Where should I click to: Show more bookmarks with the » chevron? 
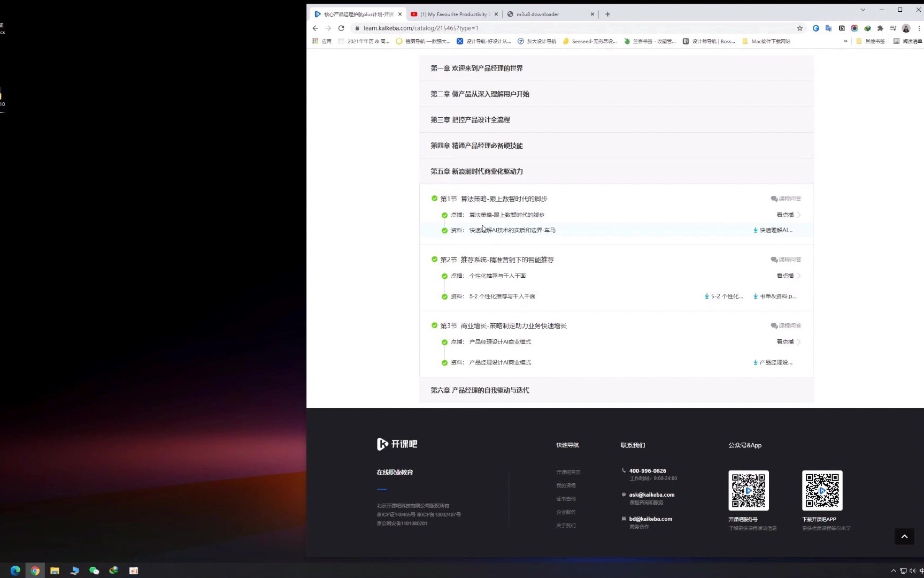coord(845,41)
